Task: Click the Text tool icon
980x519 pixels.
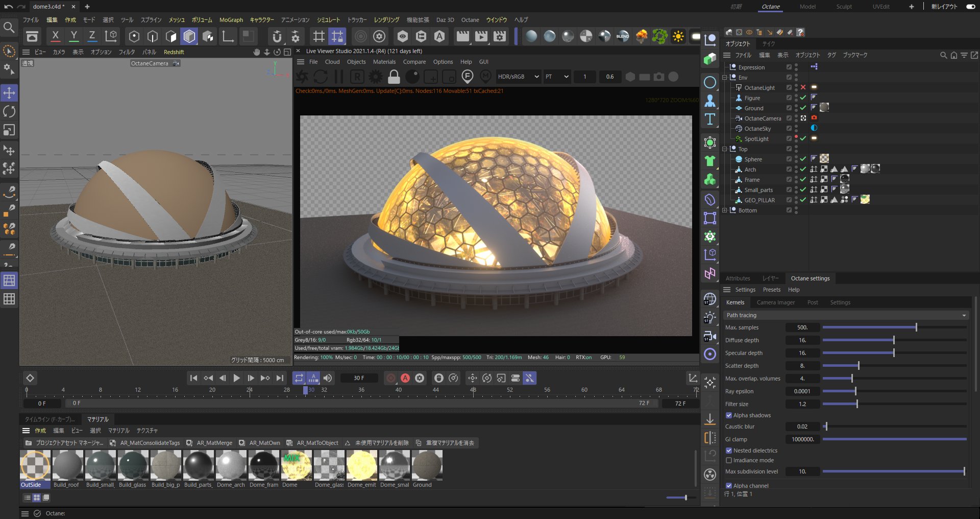Action: [709, 120]
